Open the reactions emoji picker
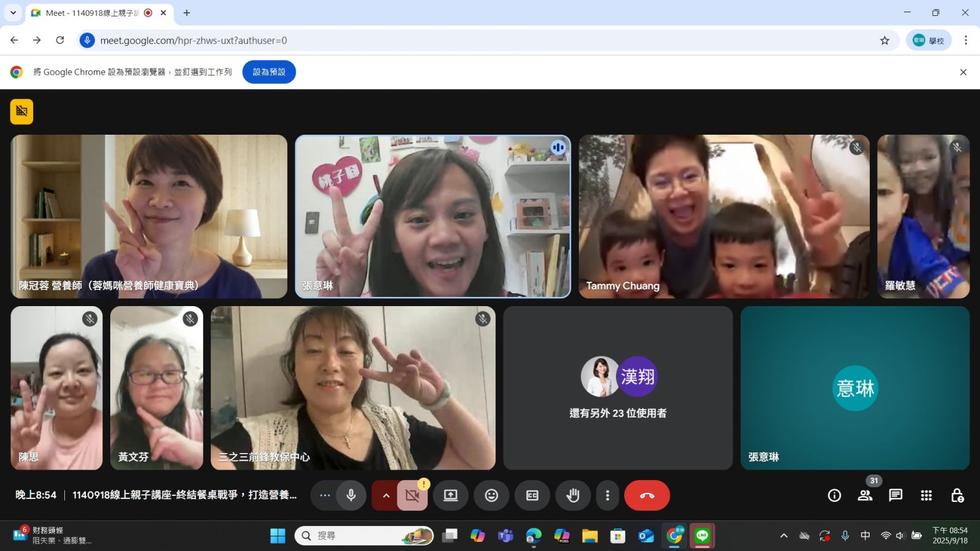 click(491, 495)
